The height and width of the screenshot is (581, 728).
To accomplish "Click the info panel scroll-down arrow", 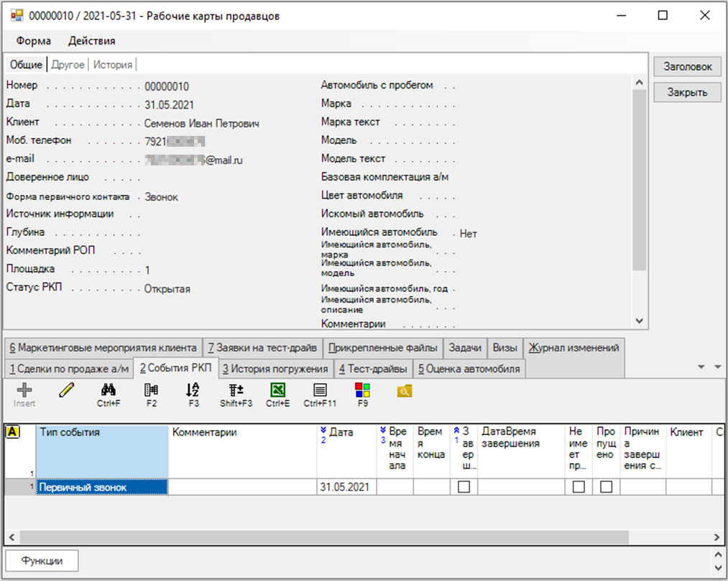I will (x=639, y=321).
